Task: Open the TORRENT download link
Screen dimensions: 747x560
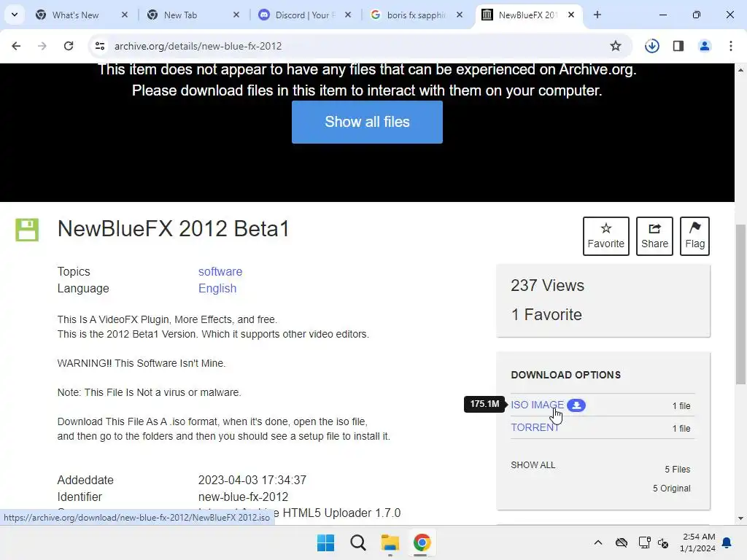Action: pos(535,427)
